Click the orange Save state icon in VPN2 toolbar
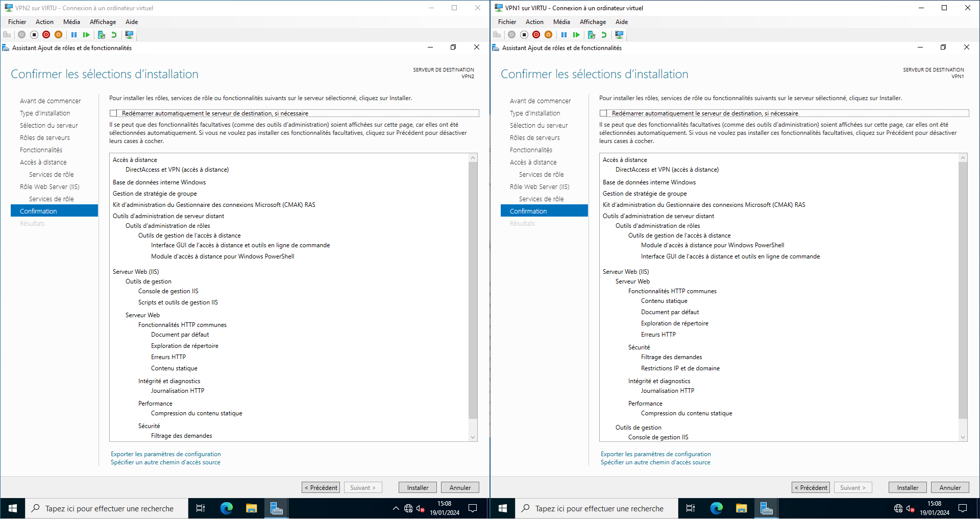Image resolution: width=980 pixels, height=519 pixels. click(59, 35)
